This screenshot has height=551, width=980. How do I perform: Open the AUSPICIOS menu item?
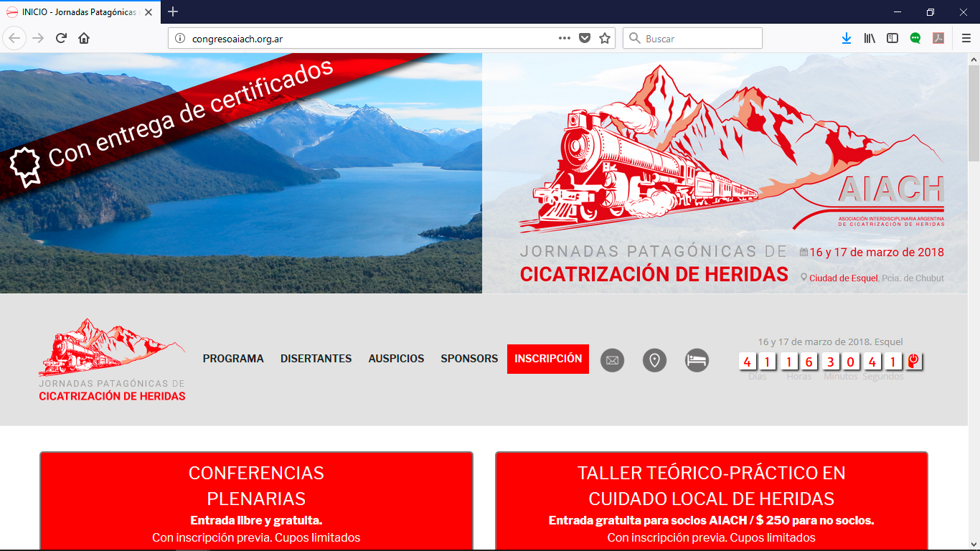click(396, 359)
